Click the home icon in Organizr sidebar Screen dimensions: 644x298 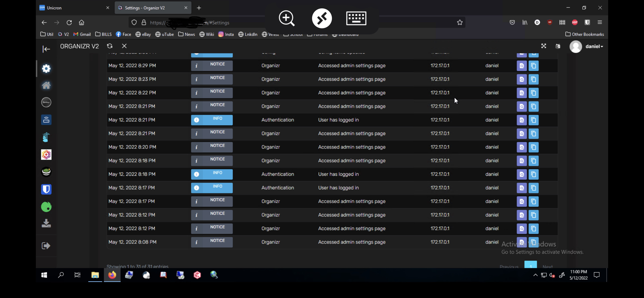pyautogui.click(x=46, y=85)
